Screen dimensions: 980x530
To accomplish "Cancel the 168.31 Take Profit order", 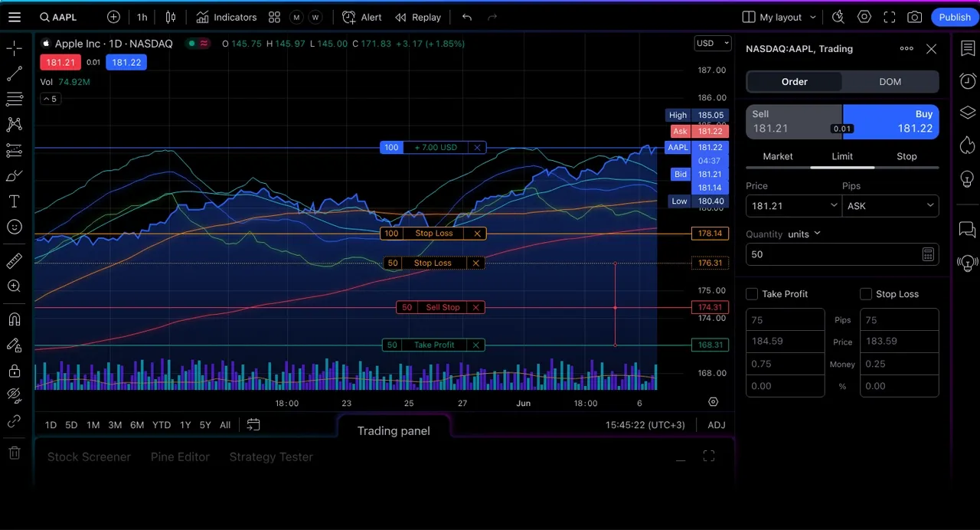I will click(x=475, y=345).
